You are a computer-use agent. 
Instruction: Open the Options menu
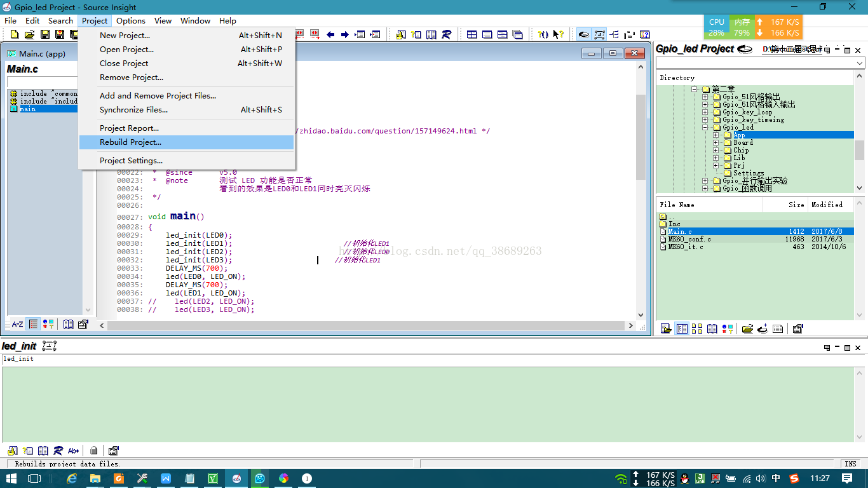click(130, 20)
